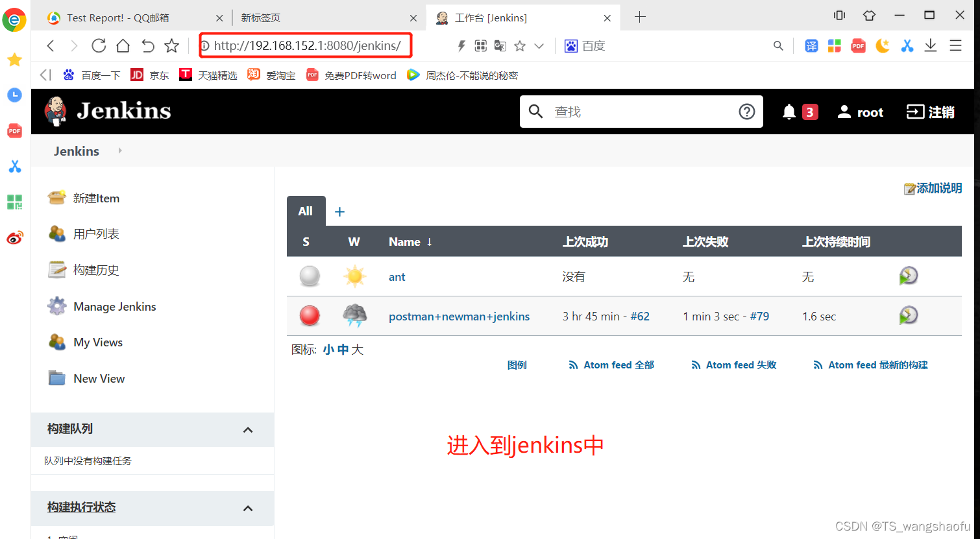Open last successful build #62
This screenshot has height=539, width=980.
[640, 317]
